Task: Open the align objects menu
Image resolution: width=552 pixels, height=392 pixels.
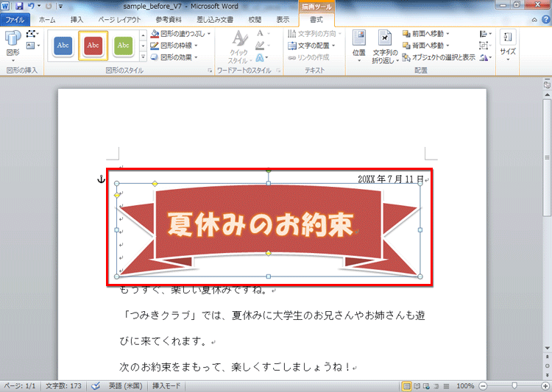Action: coord(485,34)
